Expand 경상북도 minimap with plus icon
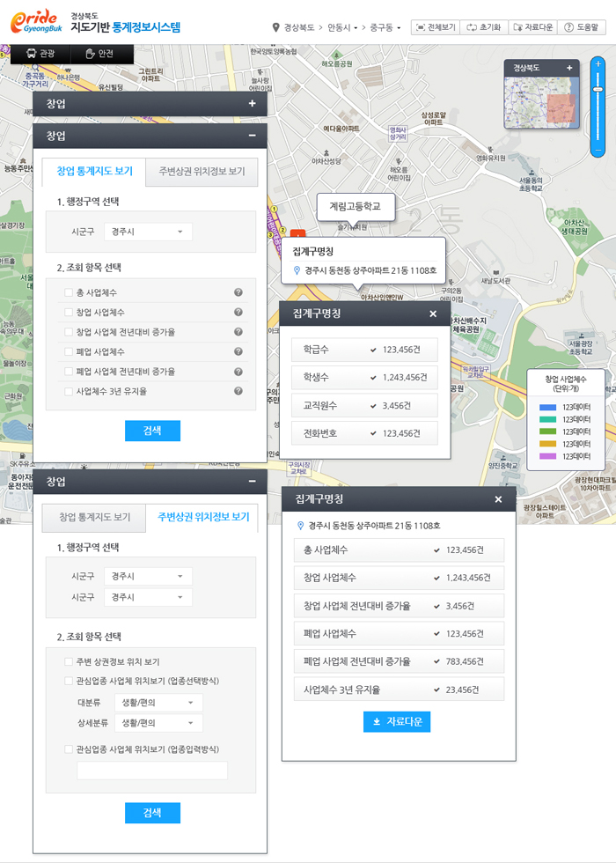This screenshot has height=863, width=616. tap(569, 68)
